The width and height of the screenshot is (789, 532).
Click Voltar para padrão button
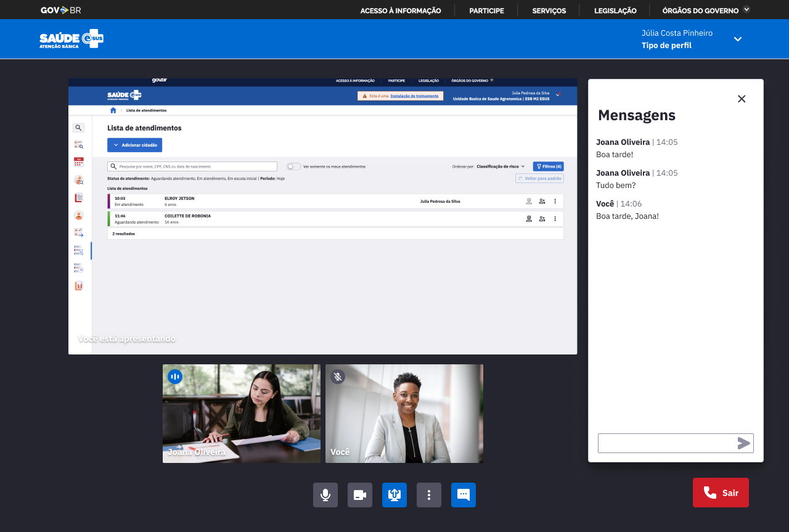click(539, 178)
